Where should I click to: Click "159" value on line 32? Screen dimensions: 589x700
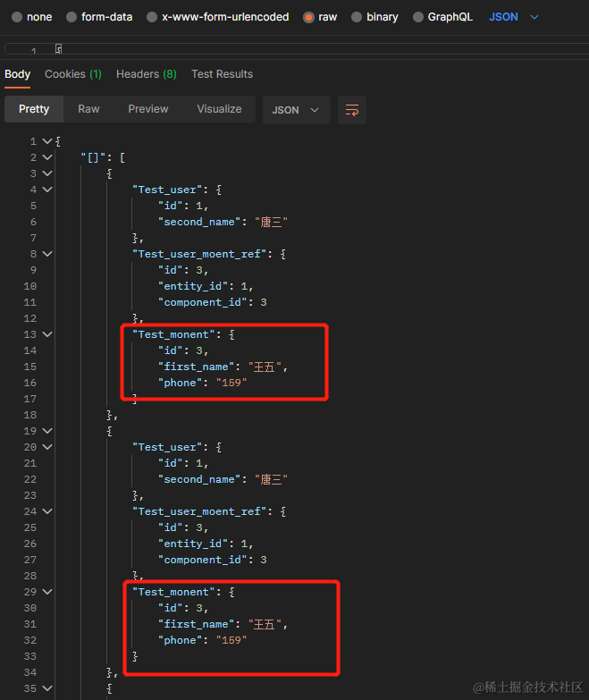click(231, 640)
